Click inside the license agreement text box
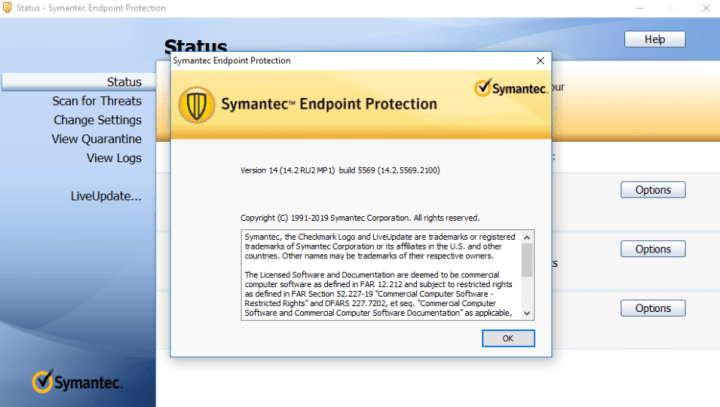The image size is (720, 407). tap(380, 275)
